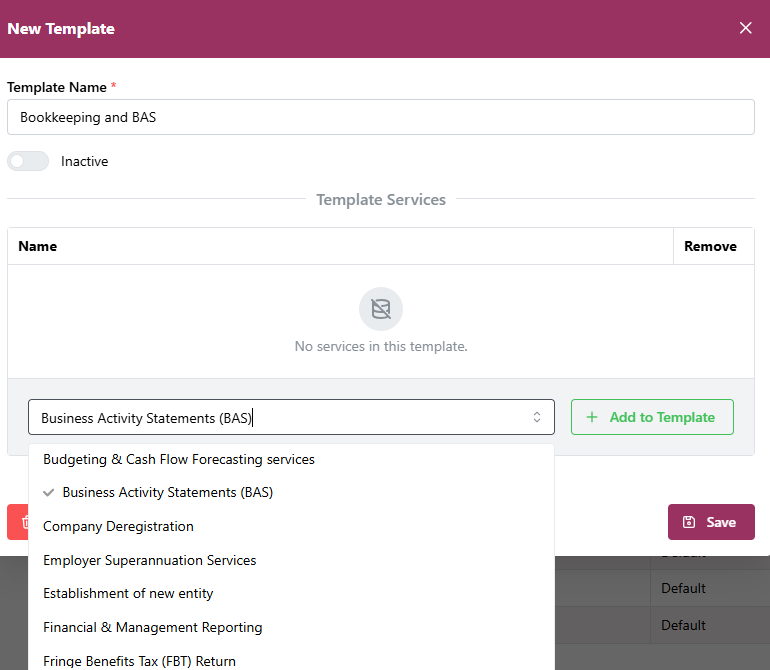Image resolution: width=770 pixels, height=670 pixels.
Task: Select Company Deregistration from the list
Action: click(118, 526)
